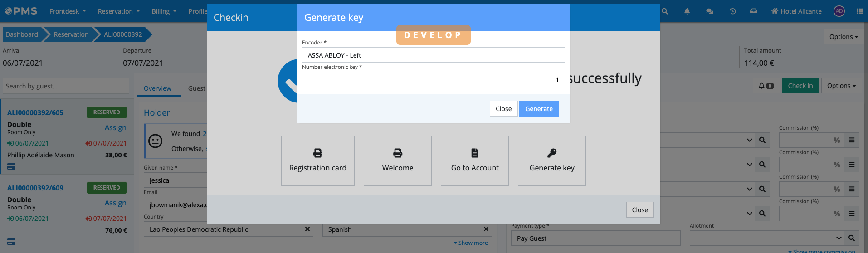Open the chat messages icon in header
868x253 pixels.
tap(710, 11)
